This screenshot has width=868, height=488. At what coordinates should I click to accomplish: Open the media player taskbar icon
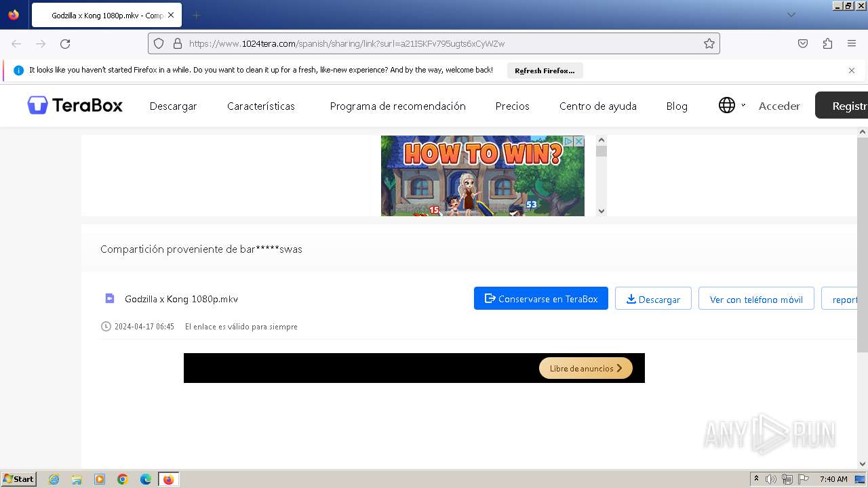click(x=100, y=479)
